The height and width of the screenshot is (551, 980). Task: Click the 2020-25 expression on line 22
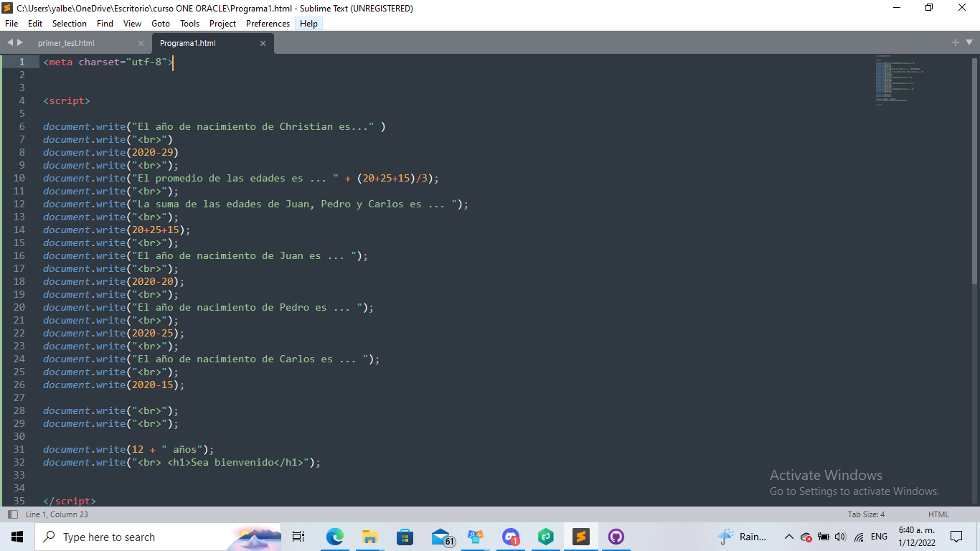[152, 333]
